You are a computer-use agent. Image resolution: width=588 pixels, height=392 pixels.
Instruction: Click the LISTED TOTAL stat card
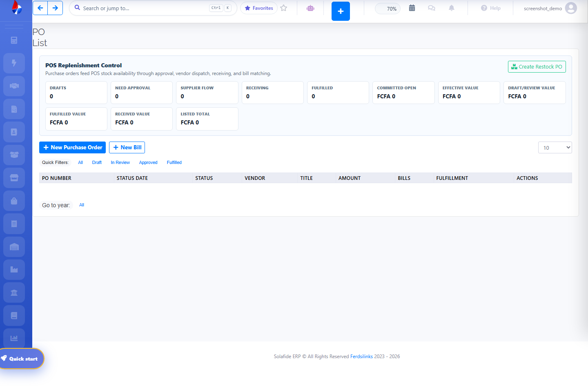[x=207, y=119]
